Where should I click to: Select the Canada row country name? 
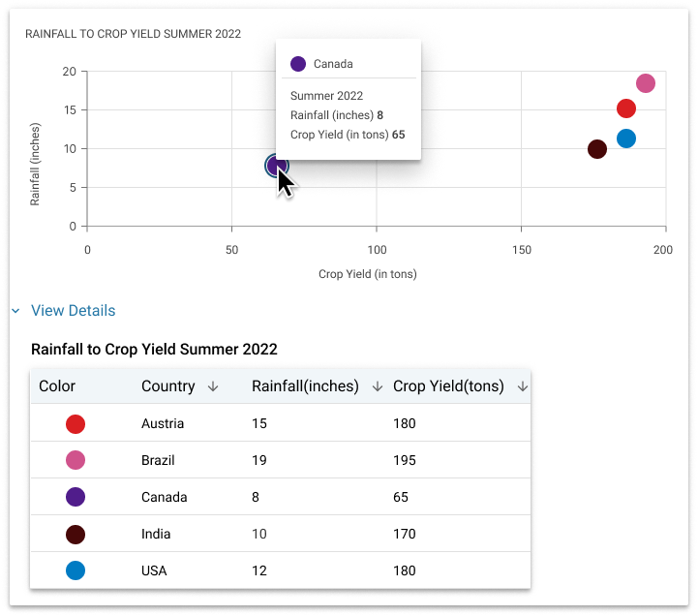(x=164, y=497)
